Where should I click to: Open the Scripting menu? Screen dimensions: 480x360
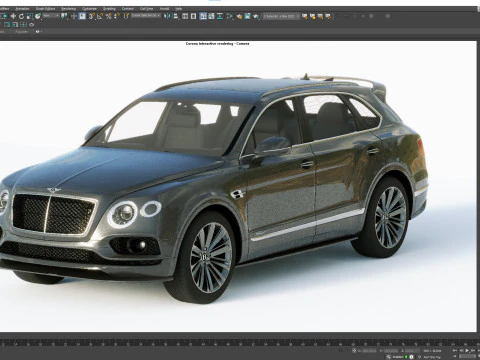[x=109, y=9]
